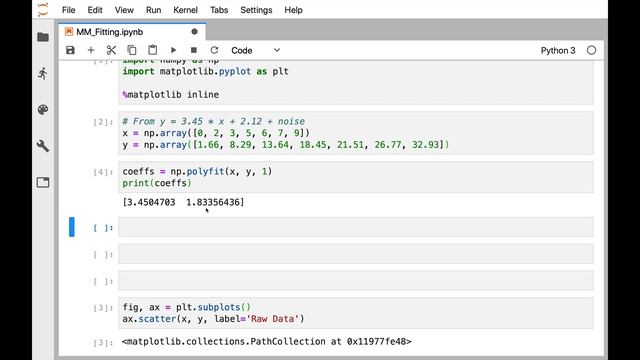This screenshot has width=640, height=360.
Task: Select the MM_Fitting.ipynb tab
Action: [x=132, y=32]
